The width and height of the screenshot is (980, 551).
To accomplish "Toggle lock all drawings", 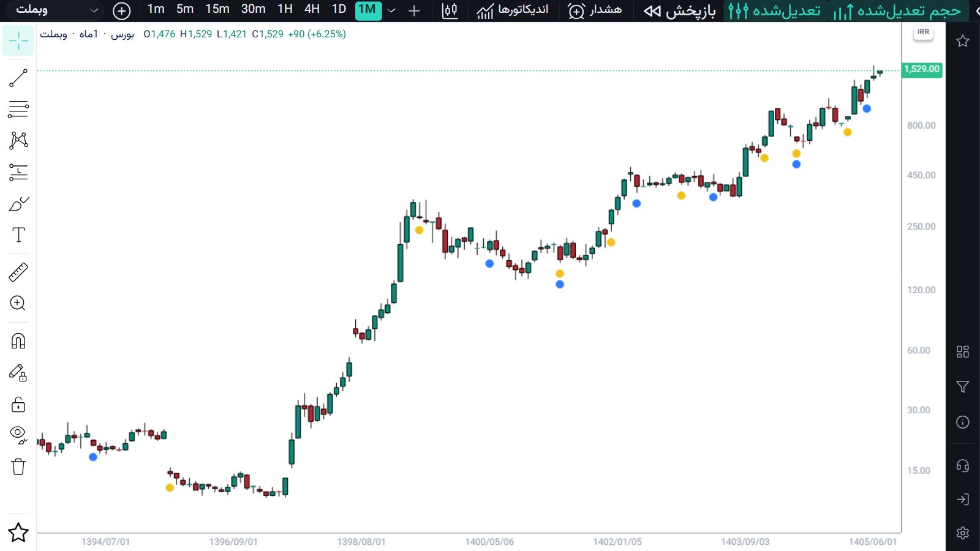I will (18, 404).
